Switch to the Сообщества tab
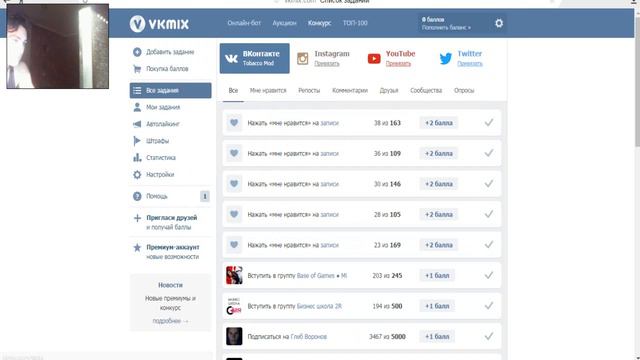 tap(426, 91)
